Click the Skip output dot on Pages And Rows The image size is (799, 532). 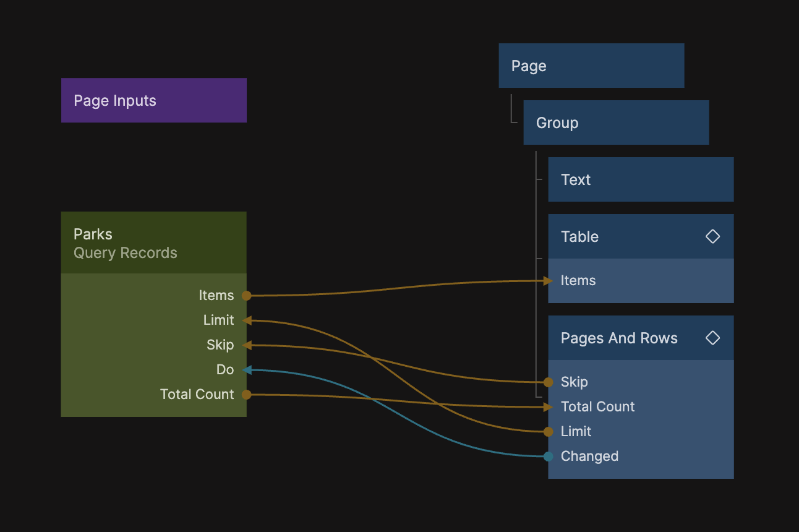pyautogui.click(x=548, y=382)
